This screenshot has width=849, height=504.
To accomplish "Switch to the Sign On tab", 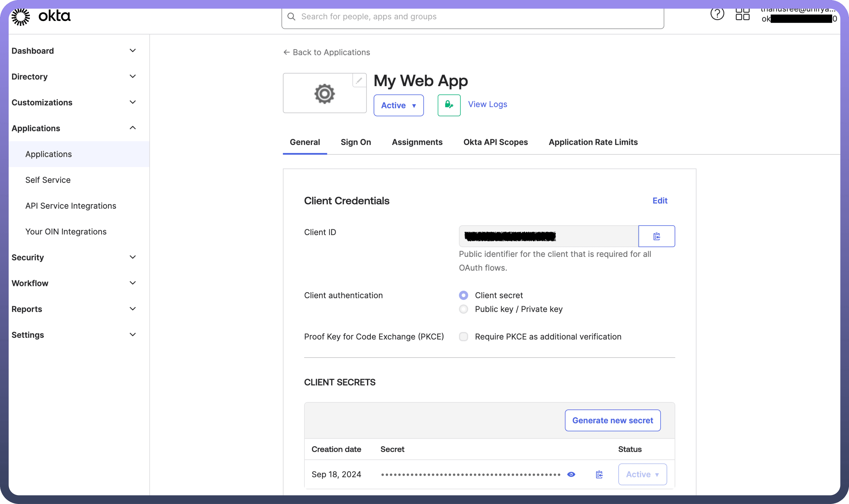I will click(355, 142).
